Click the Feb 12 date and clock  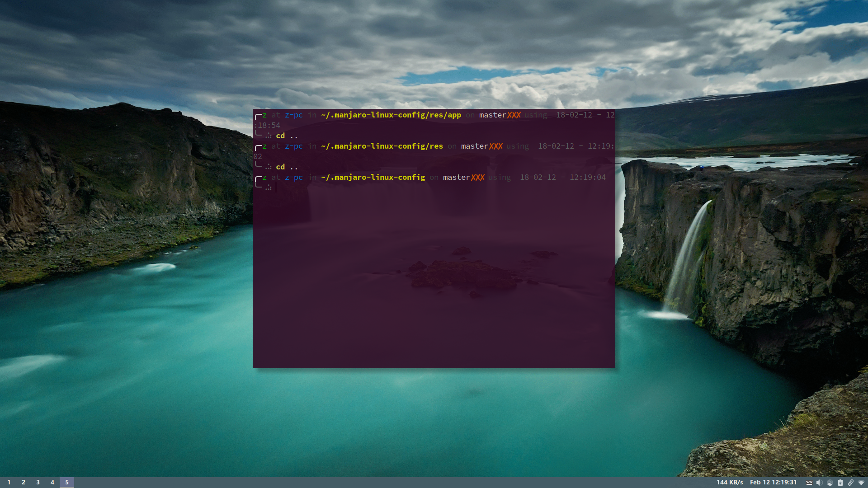773,482
